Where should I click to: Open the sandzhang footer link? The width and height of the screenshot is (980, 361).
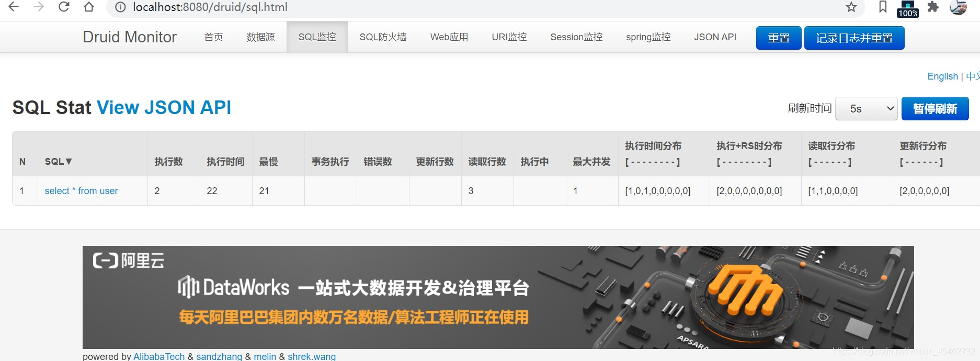pyautogui.click(x=219, y=356)
